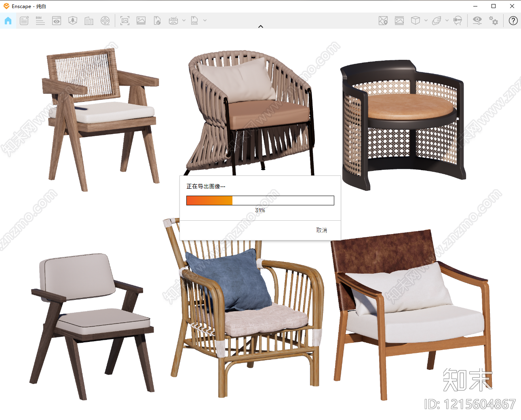Open the view management window icon
The image size is (521, 420).
click(57, 21)
